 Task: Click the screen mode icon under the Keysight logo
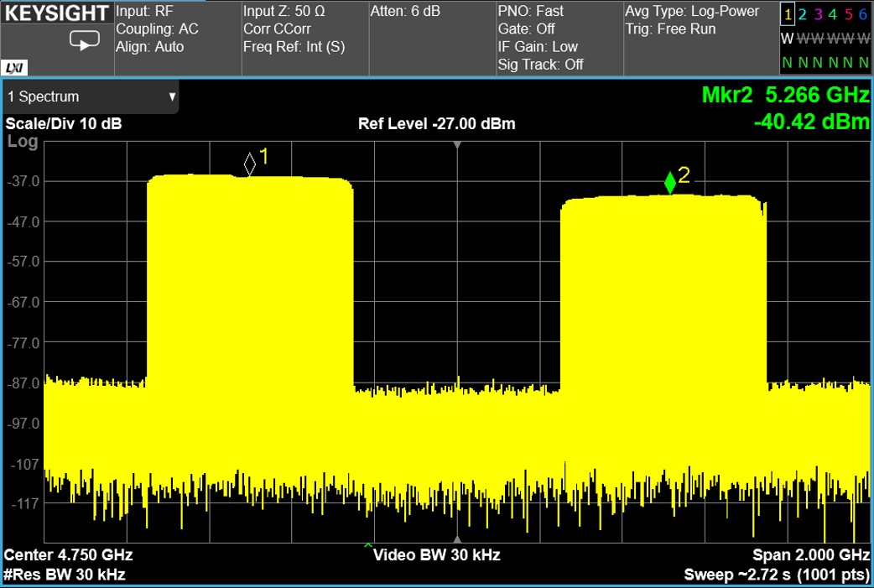tap(84, 39)
